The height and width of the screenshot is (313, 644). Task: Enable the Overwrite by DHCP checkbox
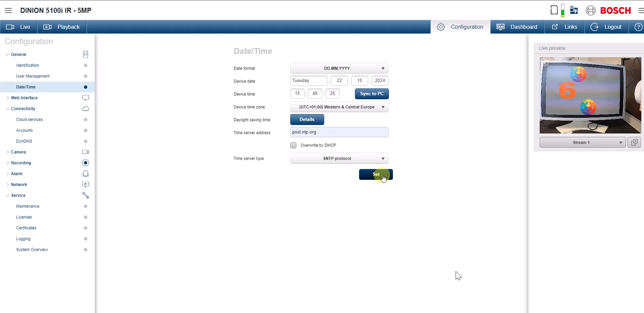point(293,145)
